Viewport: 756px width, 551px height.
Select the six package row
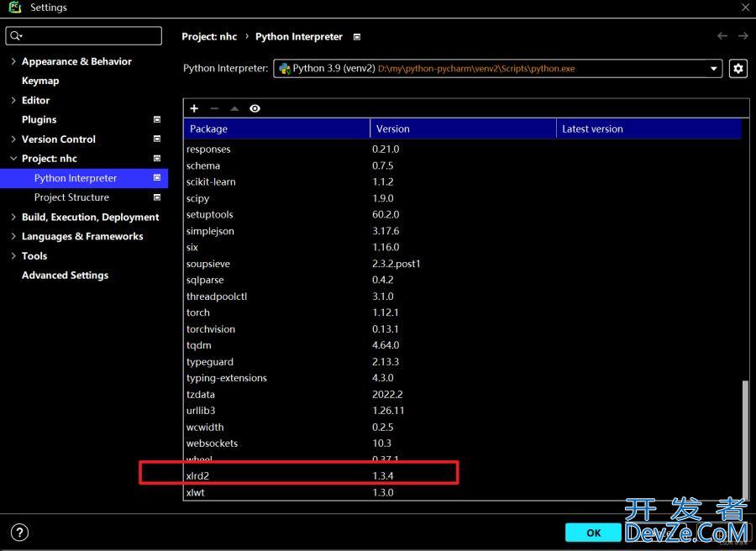(x=463, y=247)
